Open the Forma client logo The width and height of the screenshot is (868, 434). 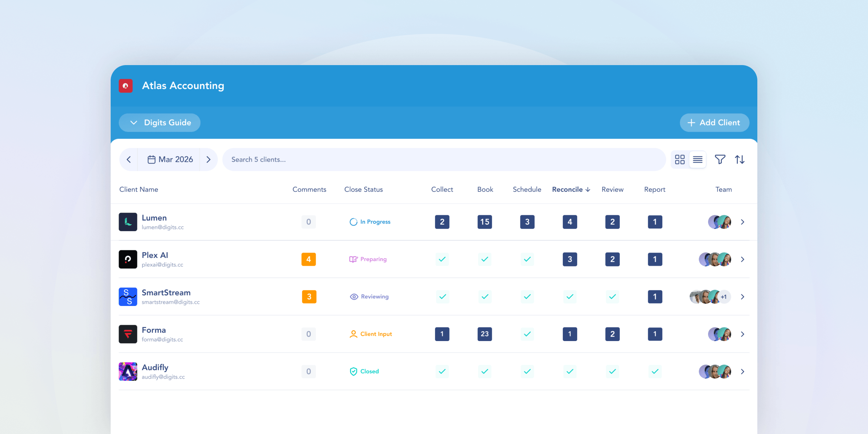click(128, 334)
